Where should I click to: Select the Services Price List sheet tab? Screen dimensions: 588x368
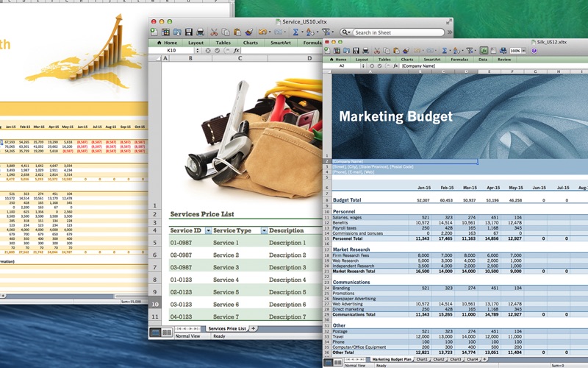click(227, 328)
